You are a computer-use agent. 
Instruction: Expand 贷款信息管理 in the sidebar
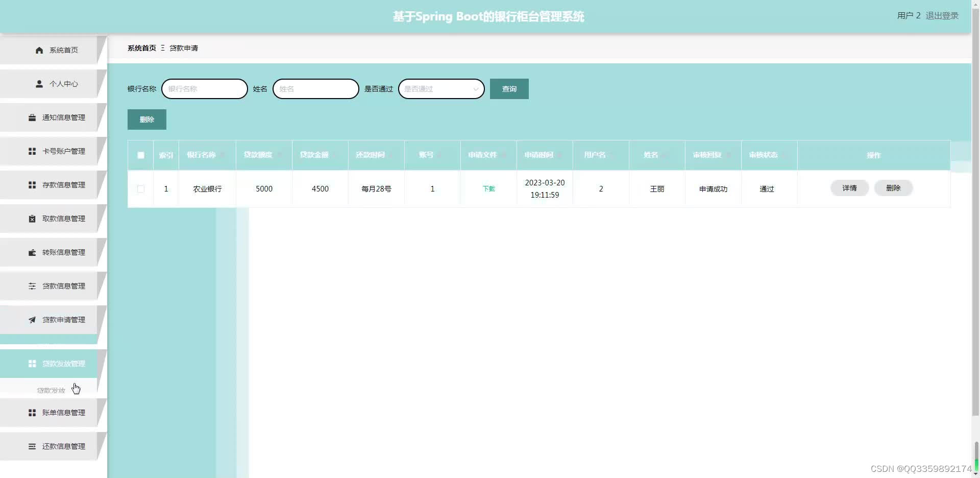click(49, 286)
